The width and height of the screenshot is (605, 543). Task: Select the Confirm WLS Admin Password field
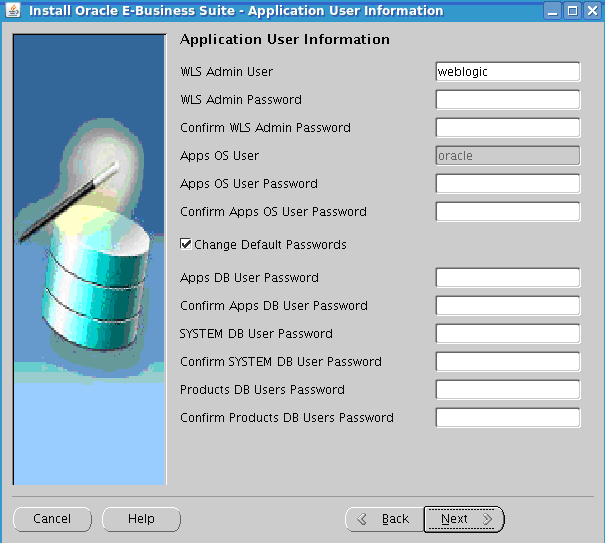508,128
